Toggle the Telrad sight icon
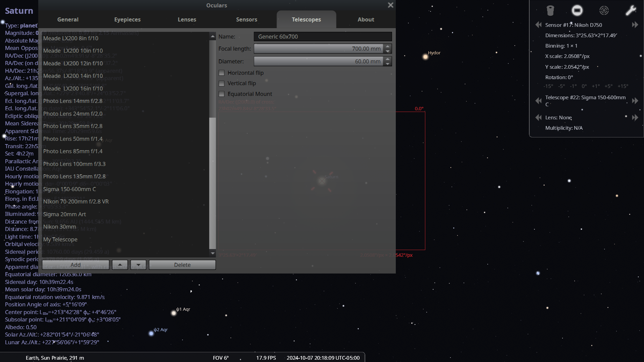 (x=604, y=10)
